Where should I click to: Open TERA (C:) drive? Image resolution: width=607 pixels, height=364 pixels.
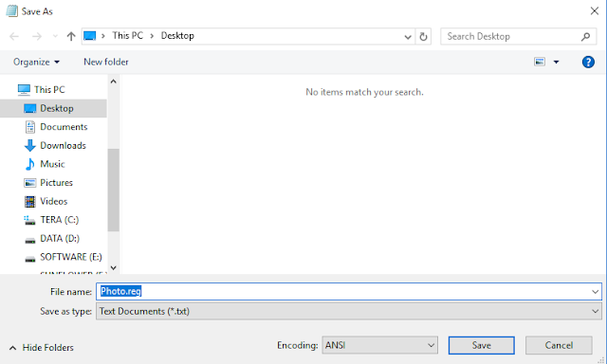[x=60, y=220]
